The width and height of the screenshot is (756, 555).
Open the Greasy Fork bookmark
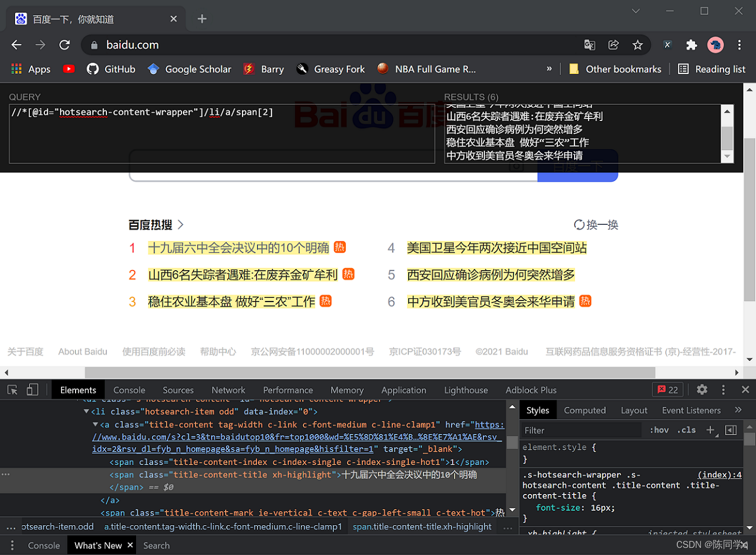click(x=331, y=69)
